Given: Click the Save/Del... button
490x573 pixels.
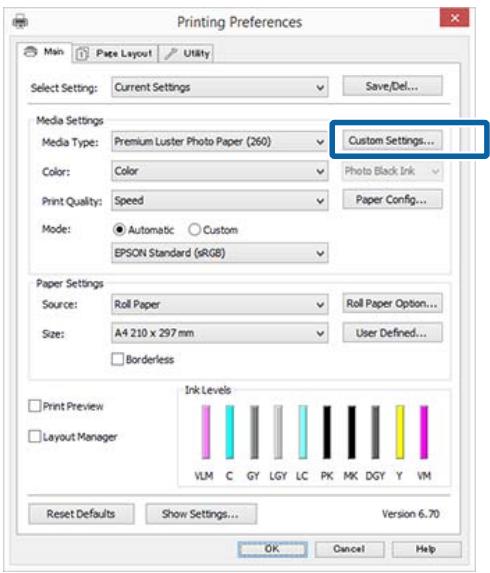Looking at the screenshot, I should click(x=392, y=86).
